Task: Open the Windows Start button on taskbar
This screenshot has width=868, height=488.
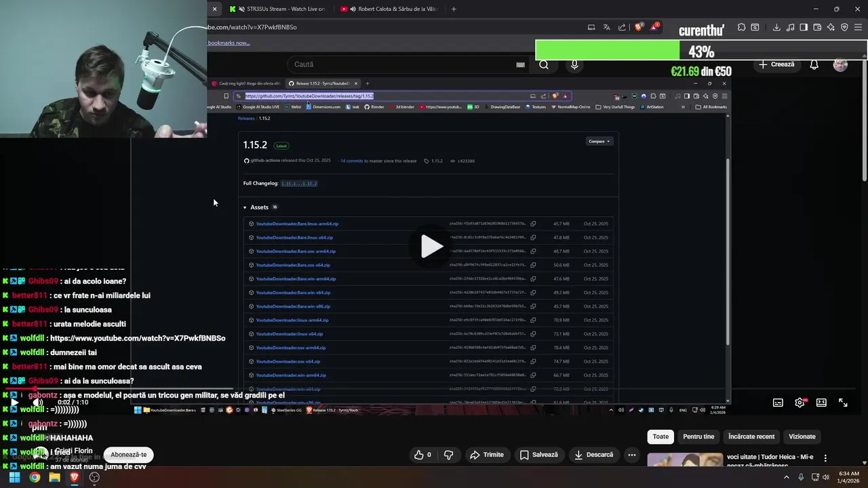Action: click(14, 477)
